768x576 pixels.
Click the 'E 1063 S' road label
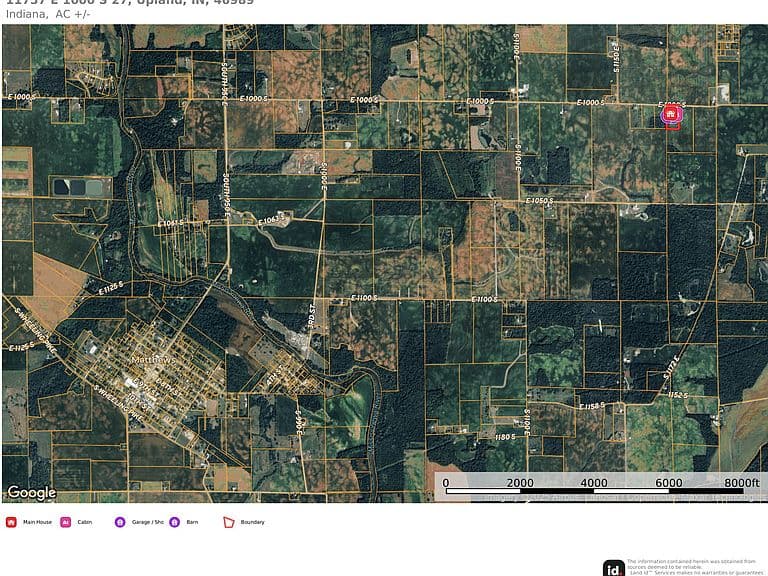[x=271, y=221]
